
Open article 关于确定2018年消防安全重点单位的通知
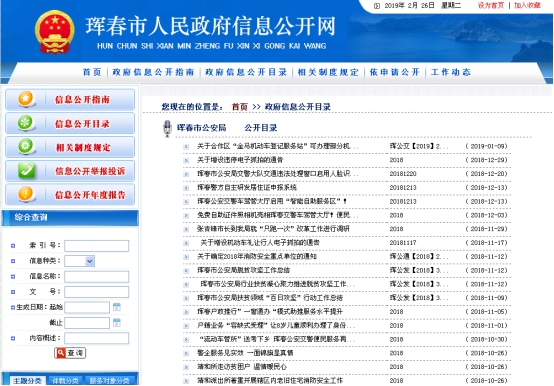click(257, 256)
